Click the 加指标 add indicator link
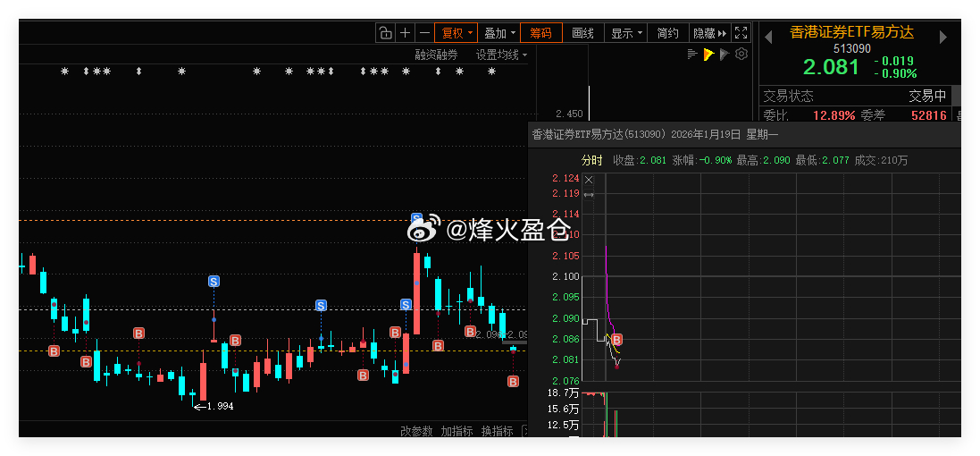This screenshot has width=980, height=456. (x=456, y=431)
